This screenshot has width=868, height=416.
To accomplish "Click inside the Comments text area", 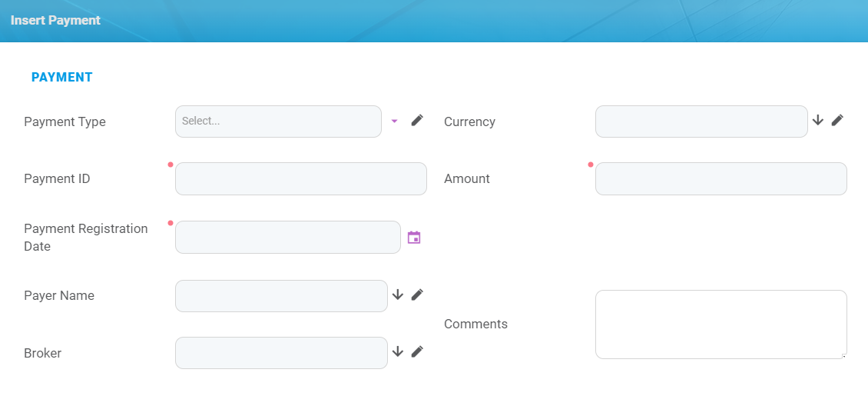I will 721,324.
